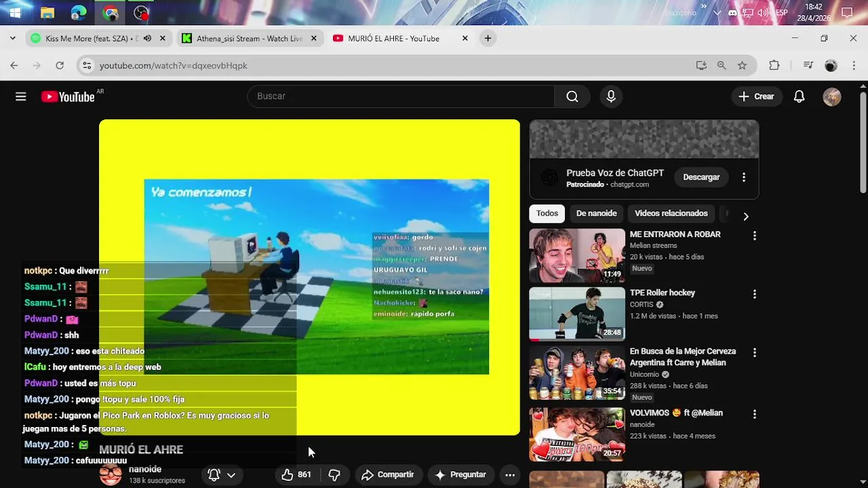Image resolution: width=868 pixels, height=488 pixels.
Task: Click Descargar on the ChatGPT ad
Action: point(701,177)
